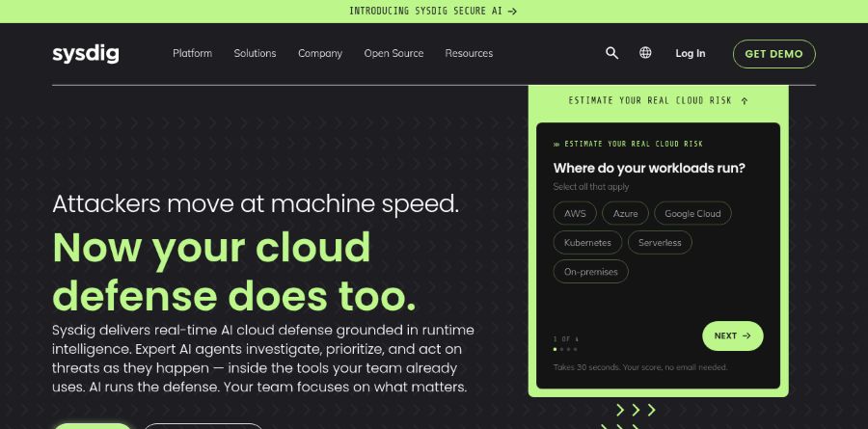This screenshot has width=868, height=429.
Task: Collapse the Estimate Your Real Cloud Risk panel arrow
Action: tap(745, 101)
